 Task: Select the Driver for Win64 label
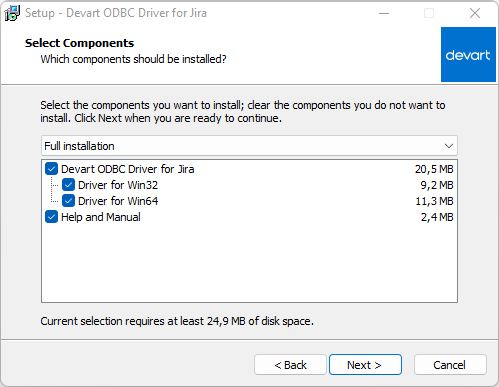click(x=118, y=201)
